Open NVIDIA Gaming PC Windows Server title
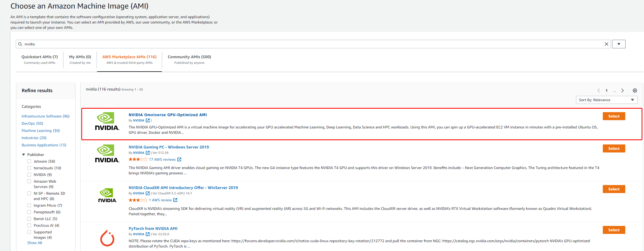Screen dimensions: 644x251 (169, 147)
